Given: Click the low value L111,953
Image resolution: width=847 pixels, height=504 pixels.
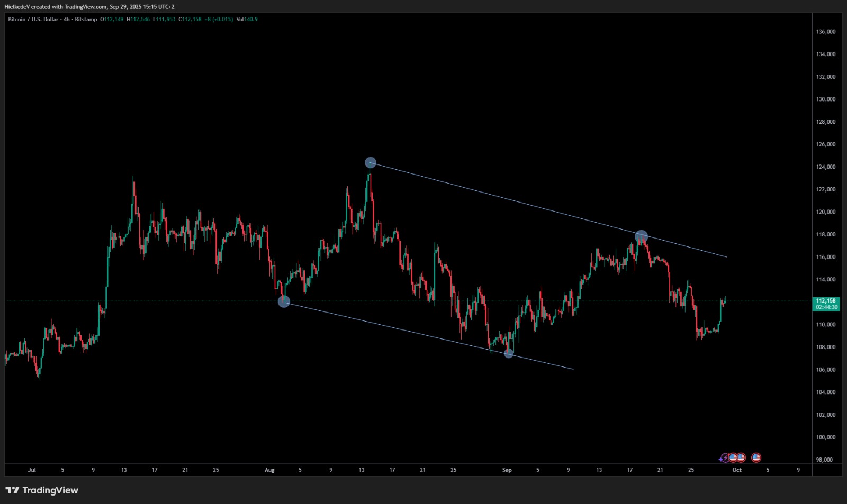Looking at the screenshot, I should (164, 19).
